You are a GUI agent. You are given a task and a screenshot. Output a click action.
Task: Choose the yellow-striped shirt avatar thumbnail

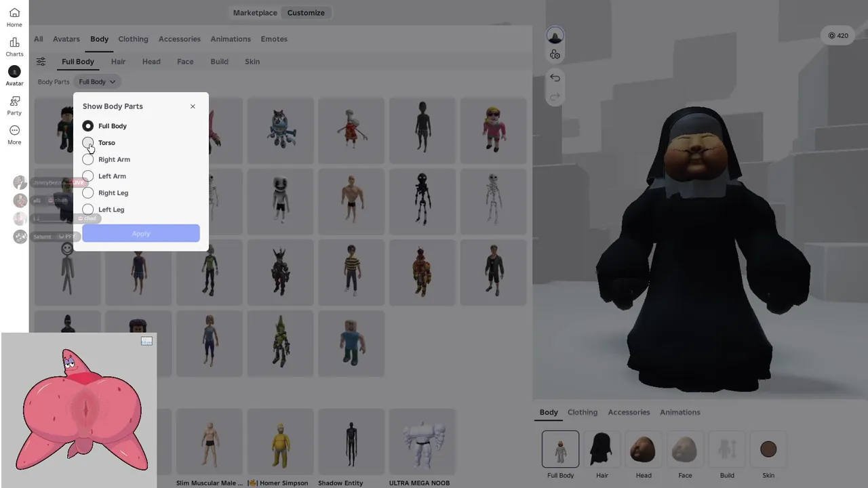click(x=351, y=272)
